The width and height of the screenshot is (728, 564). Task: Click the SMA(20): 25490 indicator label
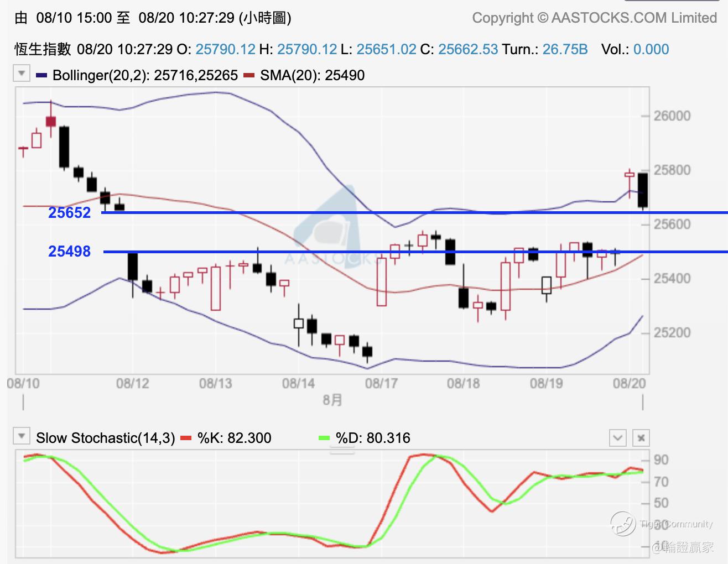(312, 75)
